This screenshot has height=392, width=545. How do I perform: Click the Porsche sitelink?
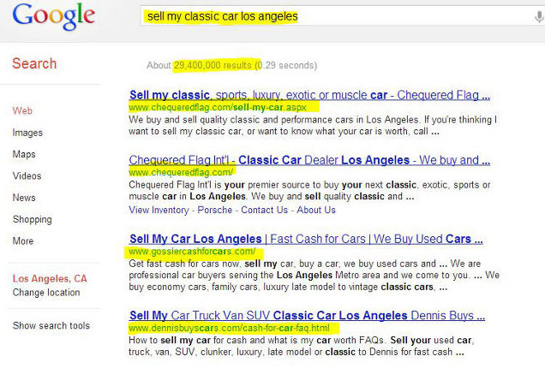point(215,210)
